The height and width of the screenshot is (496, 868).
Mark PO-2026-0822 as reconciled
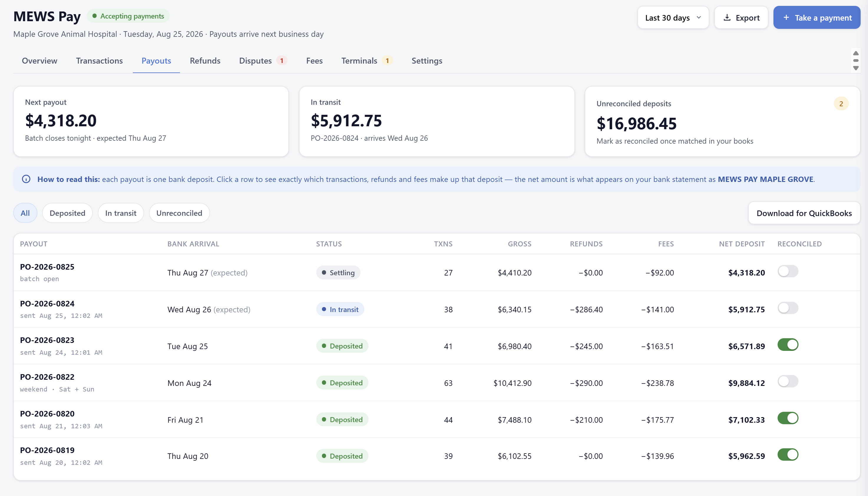coord(788,381)
